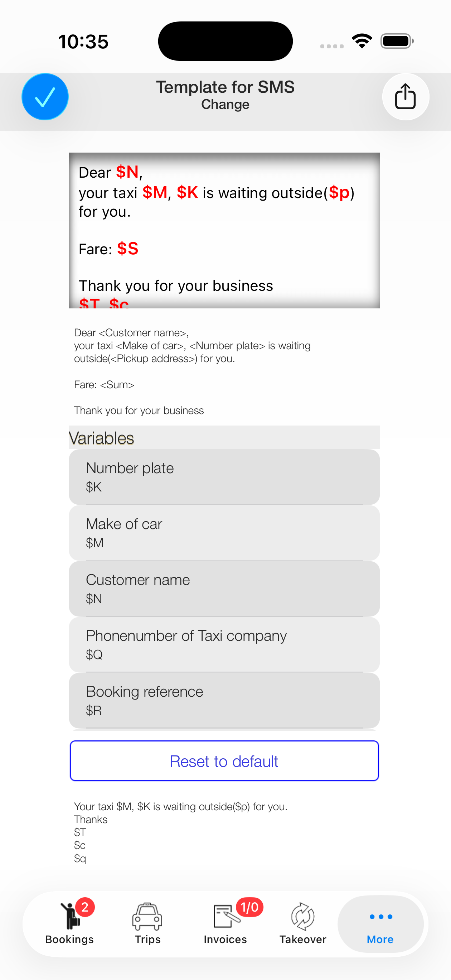The height and width of the screenshot is (980, 451).
Task: Tap the Bookings badge showing 2
Action: 85,907
